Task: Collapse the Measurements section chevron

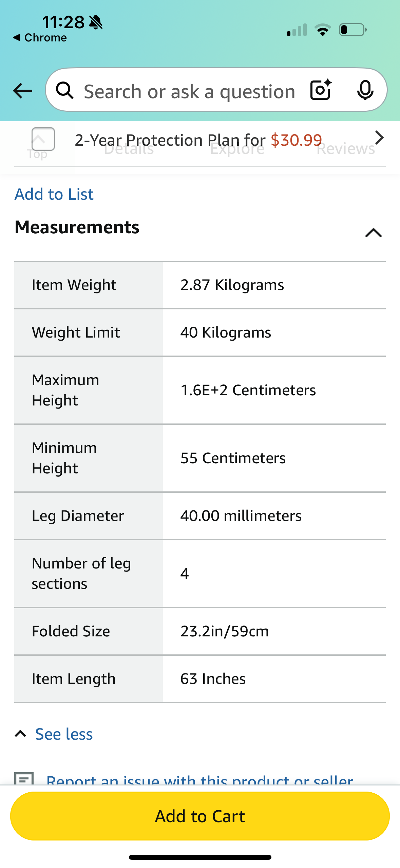Action: 373,233
